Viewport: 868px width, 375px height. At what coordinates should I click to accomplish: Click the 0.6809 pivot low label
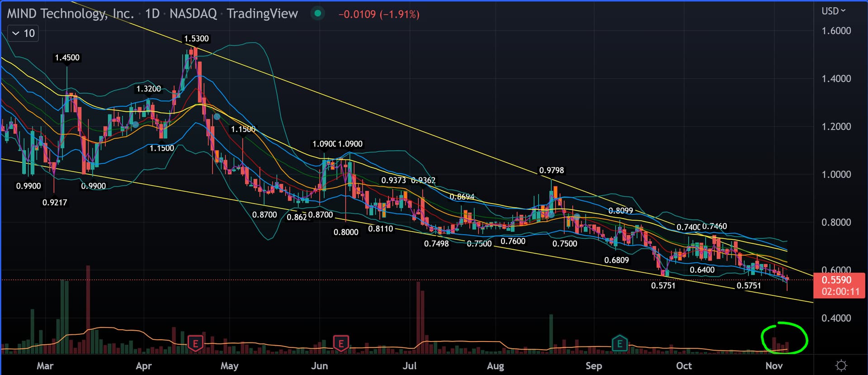pos(616,260)
